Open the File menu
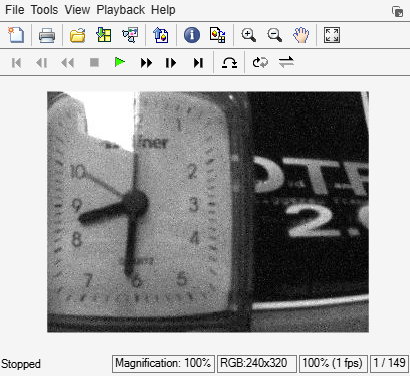The width and height of the screenshot is (410, 376). tap(15, 10)
